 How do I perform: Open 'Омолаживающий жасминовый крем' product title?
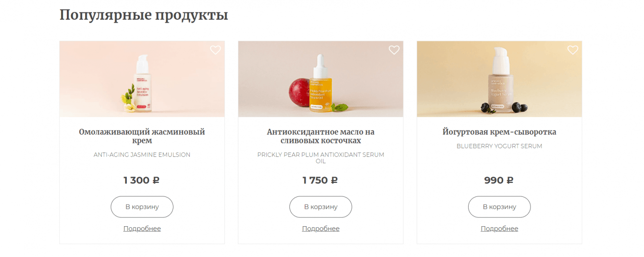142,136
